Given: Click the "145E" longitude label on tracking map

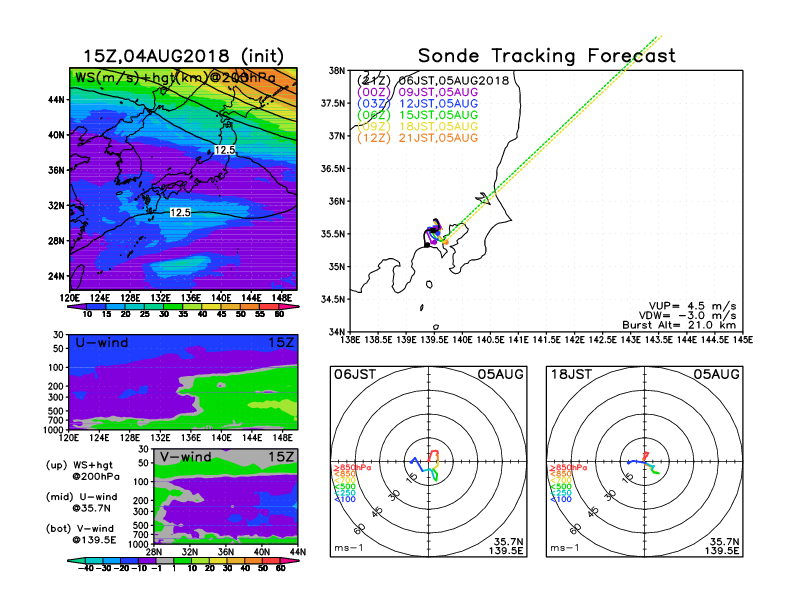Looking at the screenshot, I should pyautogui.click(x=742, y=340).
